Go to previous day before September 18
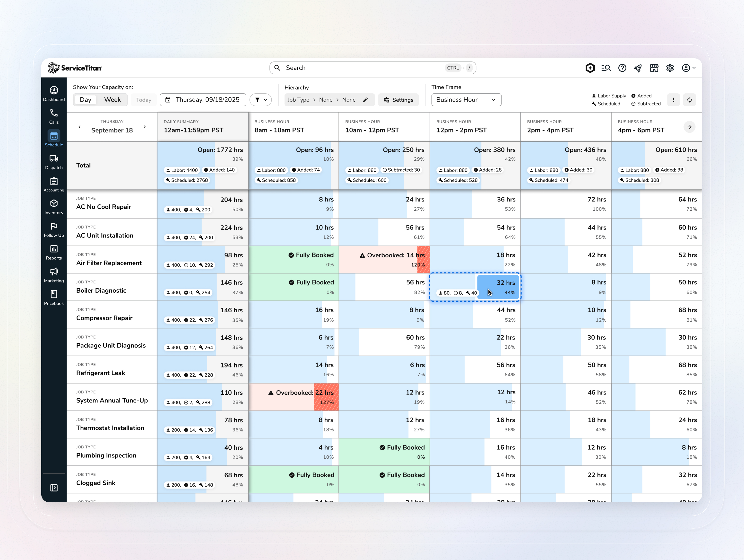Viewport: 744px width, 560px height. point(79,127)
